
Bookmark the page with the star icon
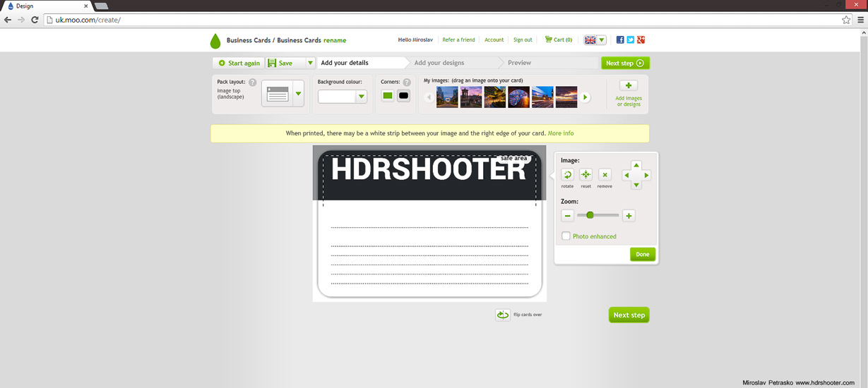(x=846, y=20)
